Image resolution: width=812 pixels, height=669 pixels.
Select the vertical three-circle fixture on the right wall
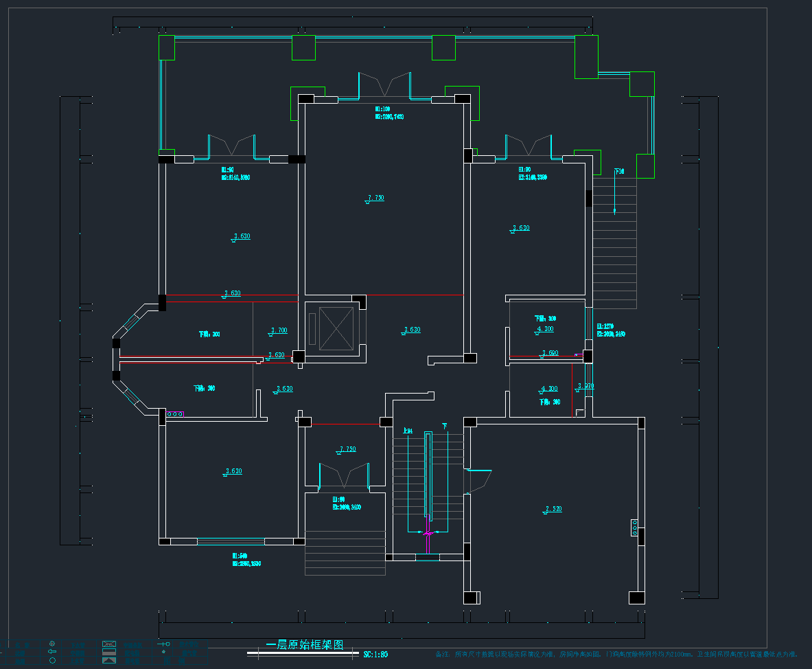(635, 528)
